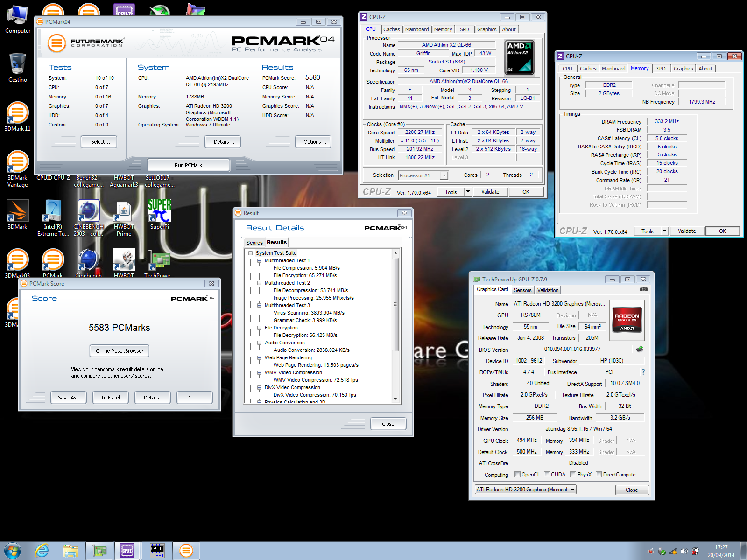Open the Computer desktop icon

point(18,20)
